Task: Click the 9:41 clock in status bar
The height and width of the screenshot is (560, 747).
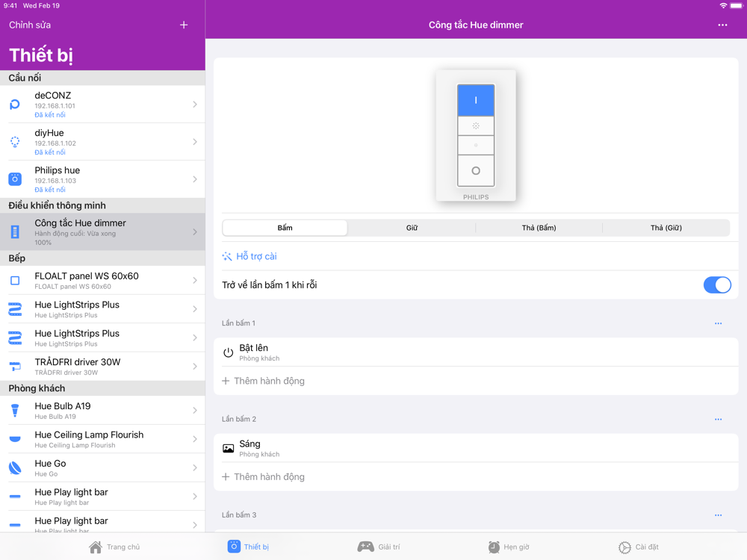Action: tap(10, 6)
